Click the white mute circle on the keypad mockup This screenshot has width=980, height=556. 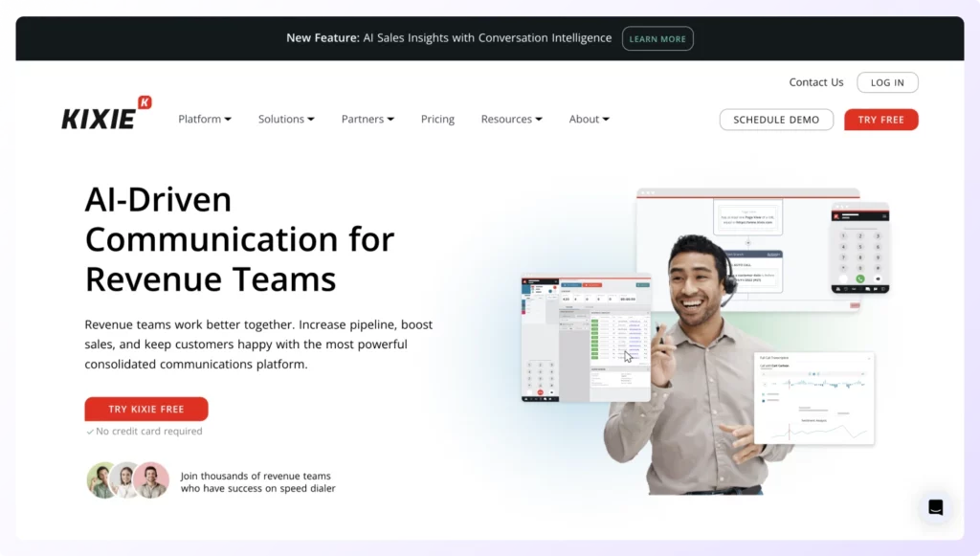843,278
